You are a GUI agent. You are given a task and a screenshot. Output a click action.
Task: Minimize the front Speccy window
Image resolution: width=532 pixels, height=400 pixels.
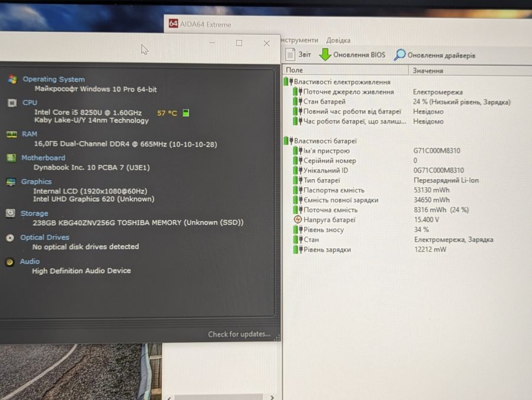coord(212,43)
